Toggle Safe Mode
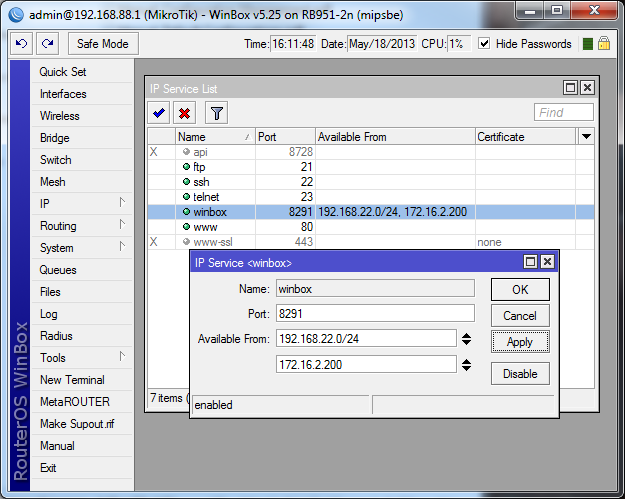This screenshot has width=625, height=499. click(x=103, y=43)
